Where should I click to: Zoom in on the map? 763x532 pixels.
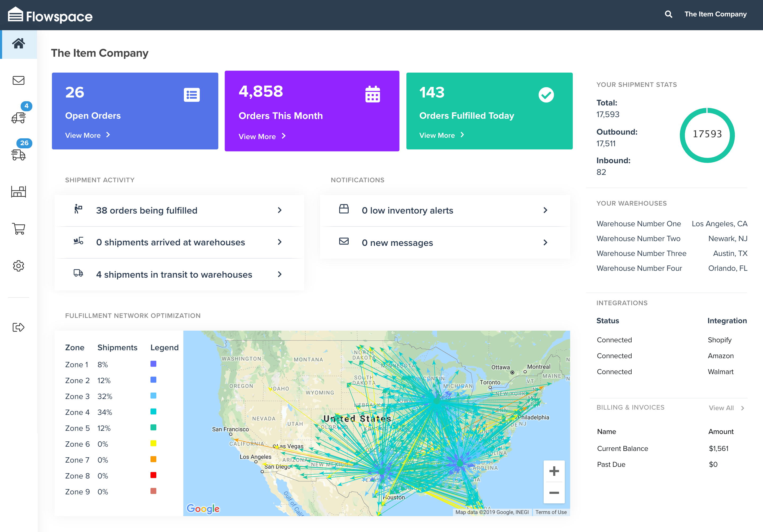point(554,471)
